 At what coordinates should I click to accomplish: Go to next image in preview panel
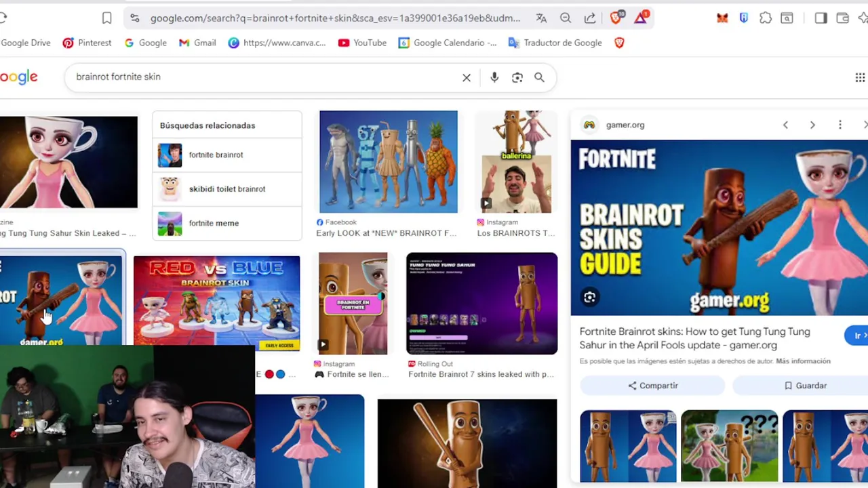812,125
